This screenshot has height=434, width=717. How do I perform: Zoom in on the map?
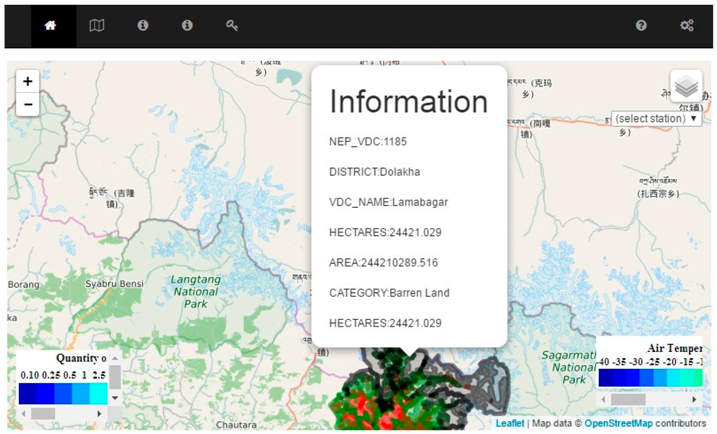(x=27, y=81)
